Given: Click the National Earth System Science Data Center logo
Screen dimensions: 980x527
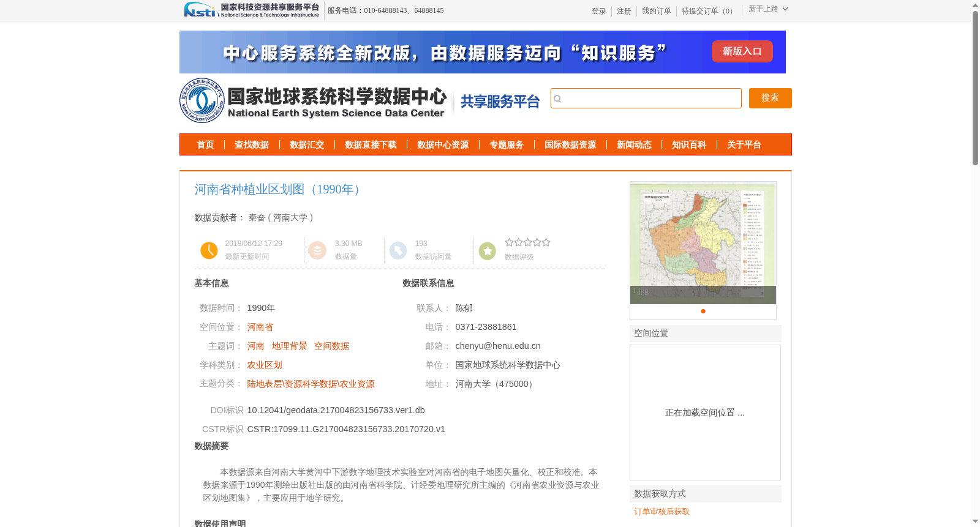Looking at the screenshot, I should click(313, 100).
